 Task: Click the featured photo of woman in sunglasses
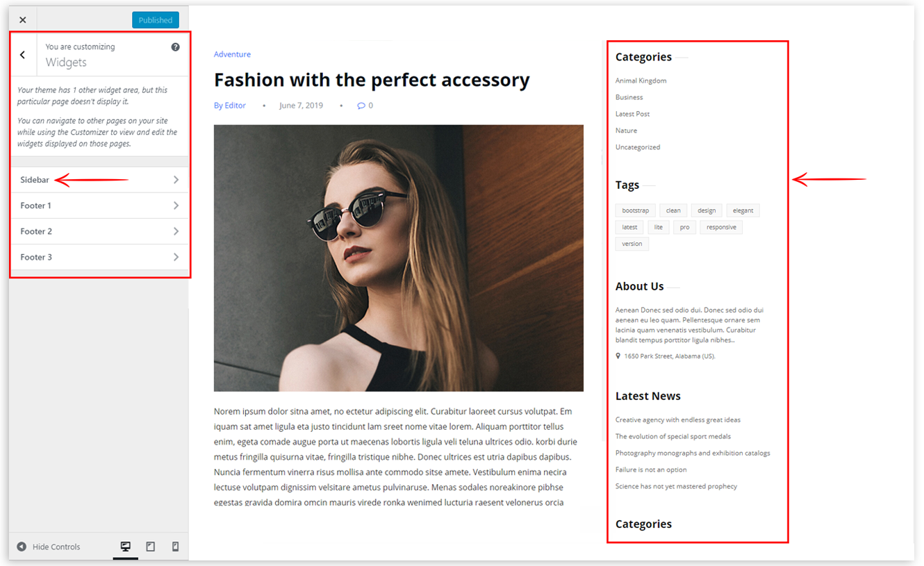(399, 258)
